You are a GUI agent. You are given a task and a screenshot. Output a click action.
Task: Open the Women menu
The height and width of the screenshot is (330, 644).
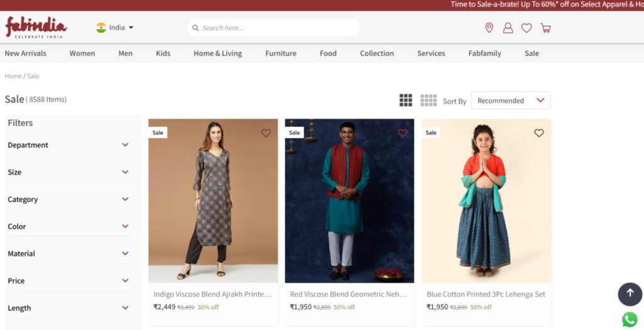[x=82, y=53]
